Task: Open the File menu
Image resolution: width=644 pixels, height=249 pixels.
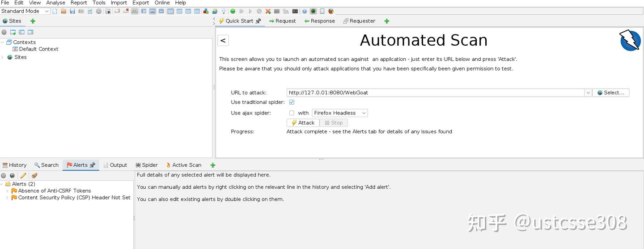Action: point(5,3)
